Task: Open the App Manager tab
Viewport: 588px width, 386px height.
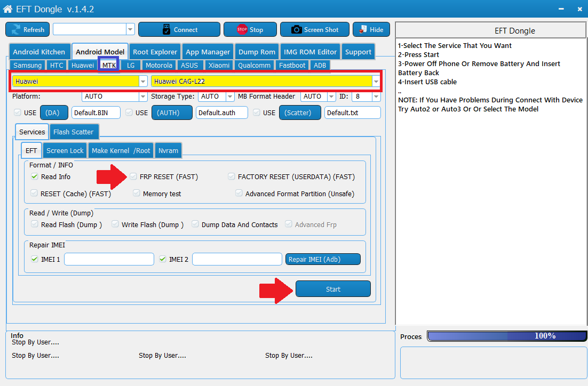Action: coord(208,52)
